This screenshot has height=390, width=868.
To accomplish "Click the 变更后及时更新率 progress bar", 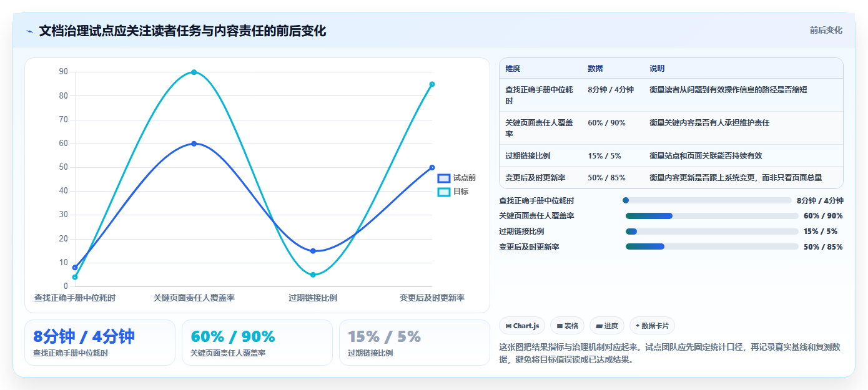I will click(x=712, y=246).
